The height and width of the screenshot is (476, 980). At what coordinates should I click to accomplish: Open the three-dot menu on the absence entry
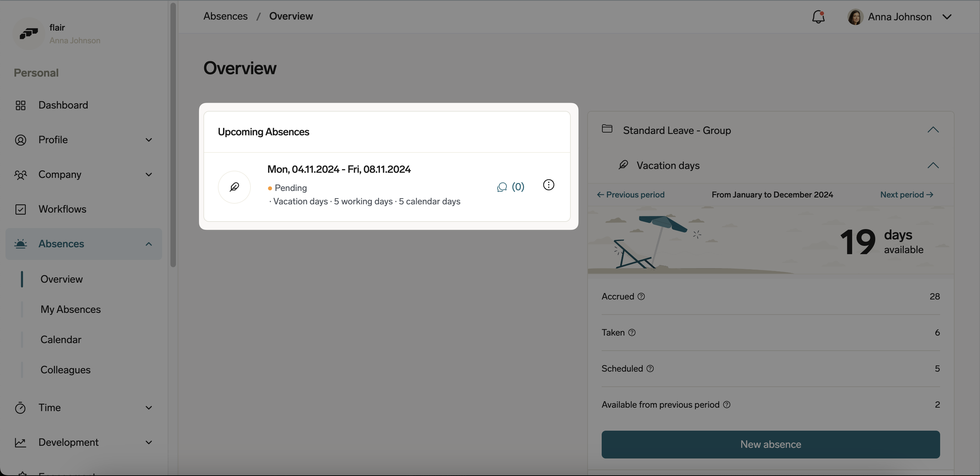tap(548, 185)
